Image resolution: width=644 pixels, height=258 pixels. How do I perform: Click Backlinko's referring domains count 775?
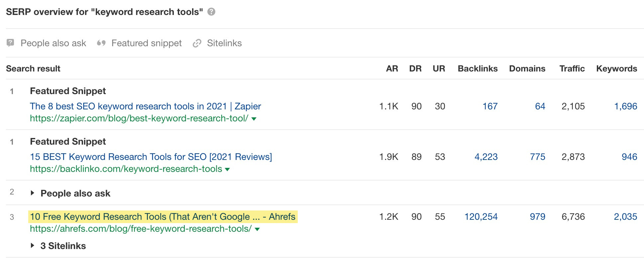537,157
